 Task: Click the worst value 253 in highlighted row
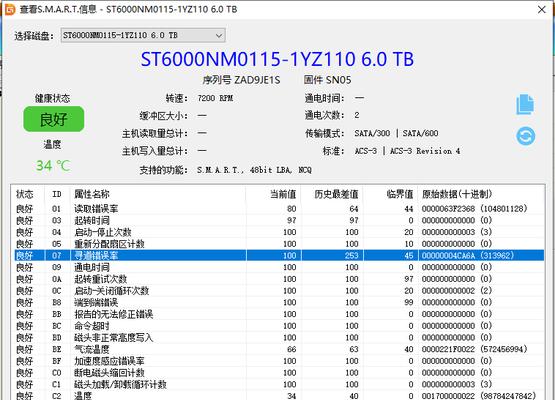[351, 255]
